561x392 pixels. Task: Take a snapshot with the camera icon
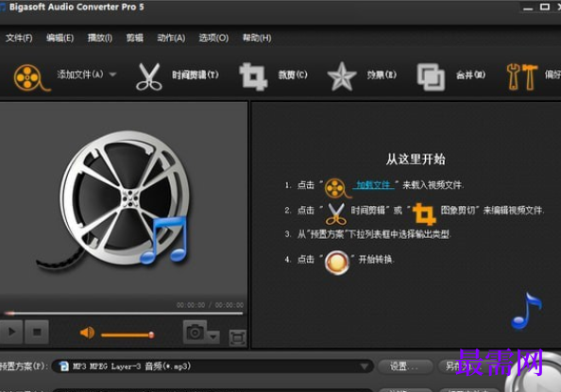click(195, 332)
